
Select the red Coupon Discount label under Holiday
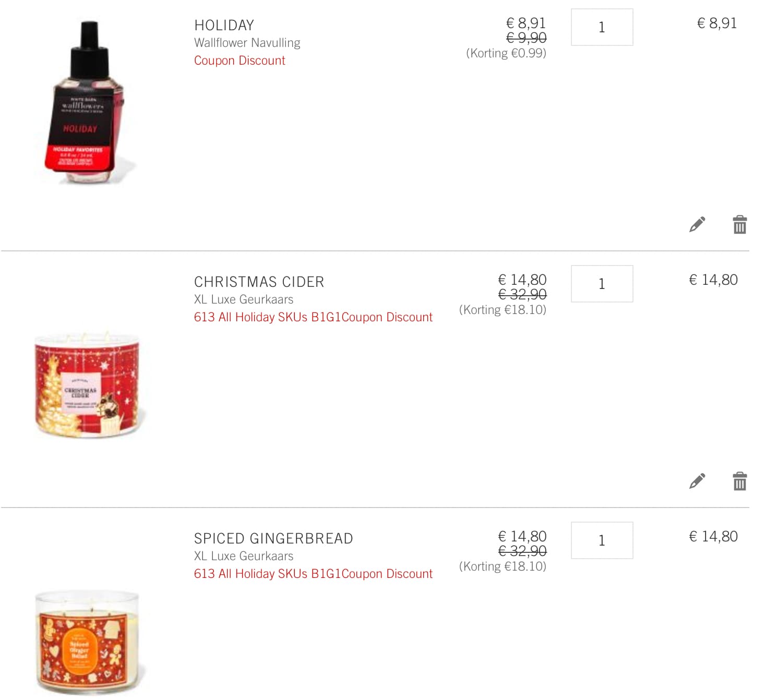240,61
